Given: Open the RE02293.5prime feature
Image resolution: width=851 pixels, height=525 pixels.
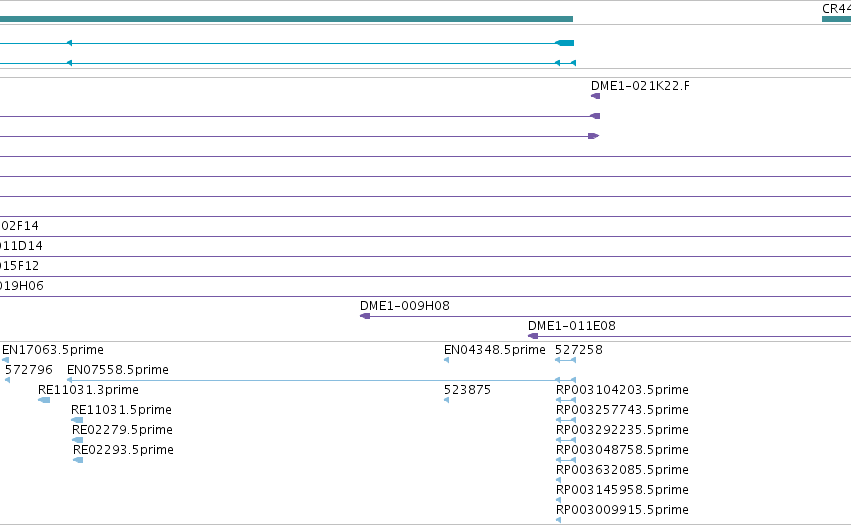Looking at the screenshot, I should pyautogui.click(x=78, y=460).
